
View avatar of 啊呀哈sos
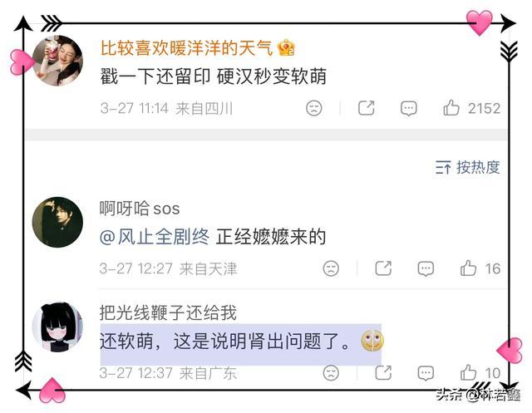(57, 223)
